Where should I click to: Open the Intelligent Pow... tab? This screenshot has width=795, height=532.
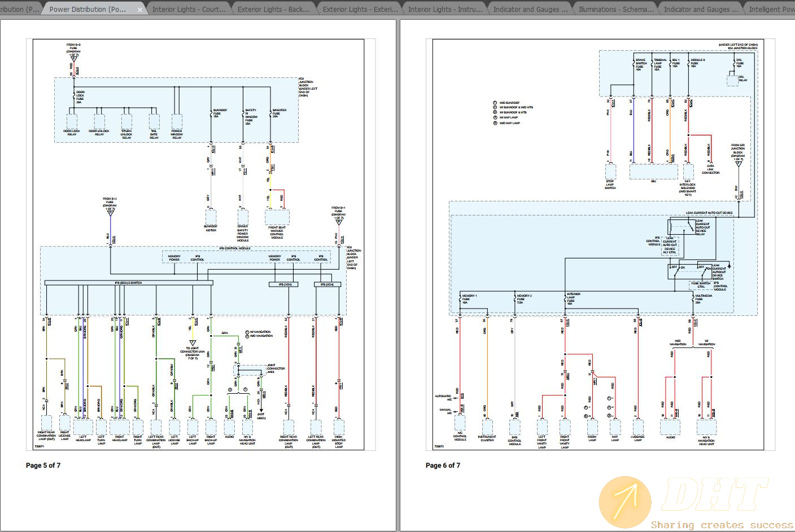(x=771, y=9)
